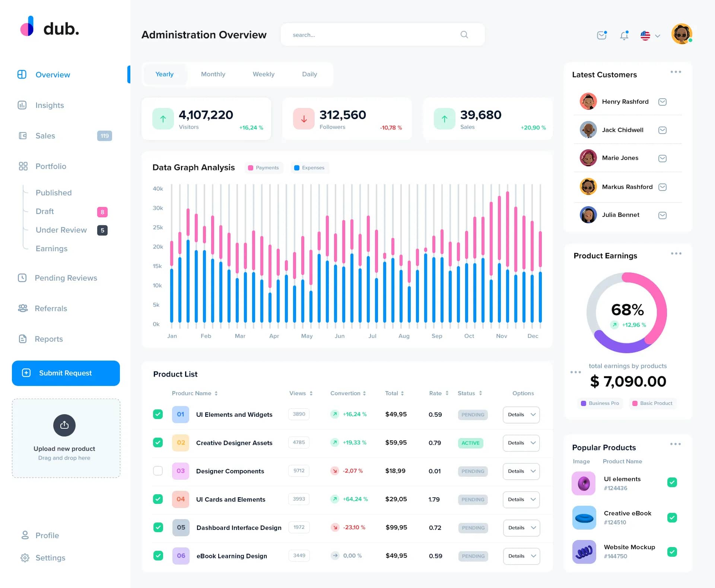Open Overview in sidebar
The image size is (715, 588).
[53, 74]
